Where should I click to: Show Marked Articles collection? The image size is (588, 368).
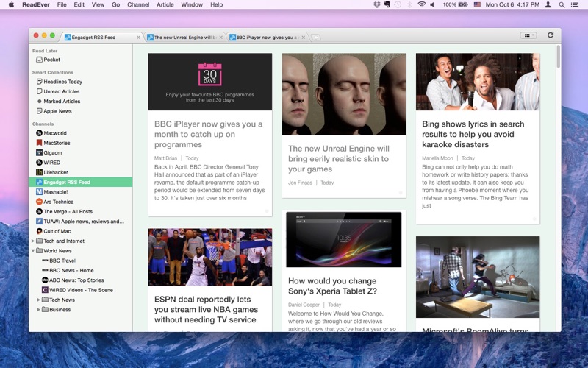62,102
